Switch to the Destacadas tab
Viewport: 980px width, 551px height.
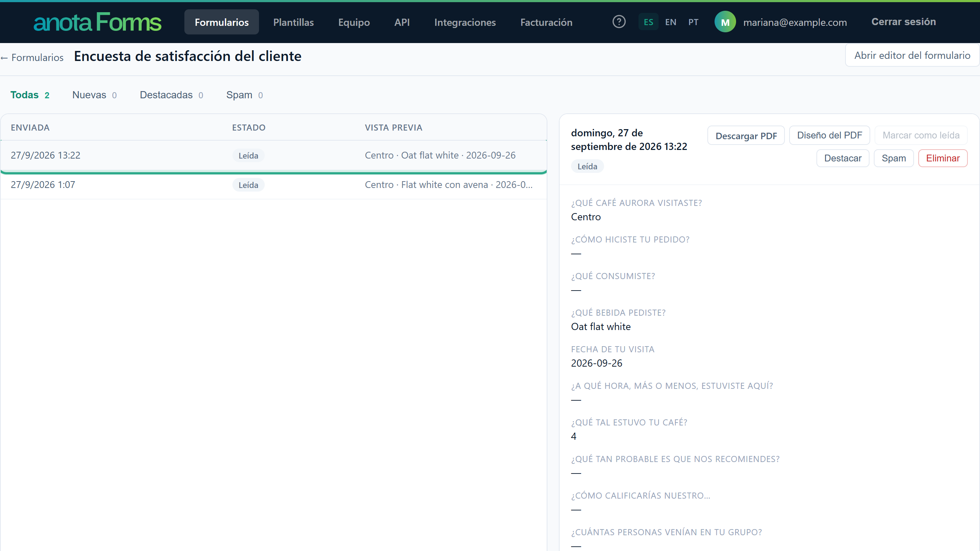tap(171, 95)
